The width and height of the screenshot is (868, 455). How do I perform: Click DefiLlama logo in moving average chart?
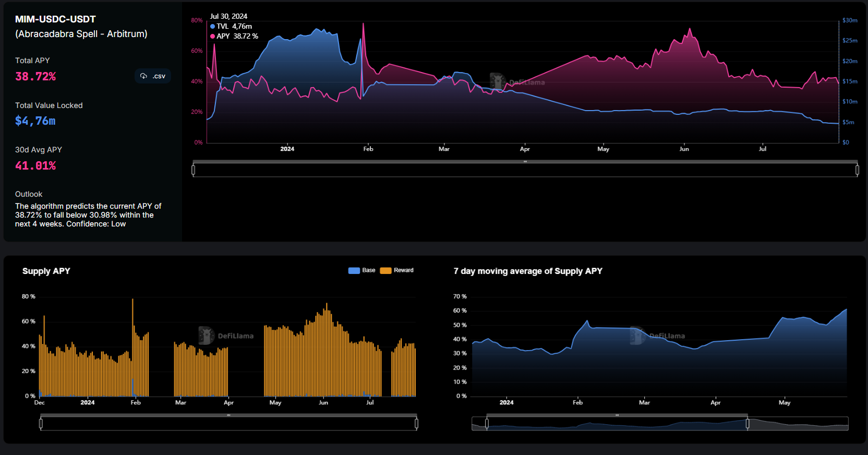(637, 336)
